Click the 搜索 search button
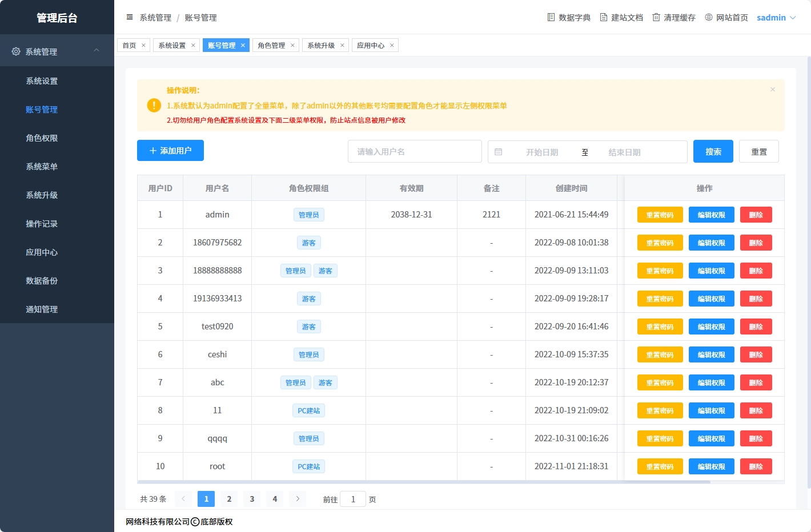 coord(713,151)
